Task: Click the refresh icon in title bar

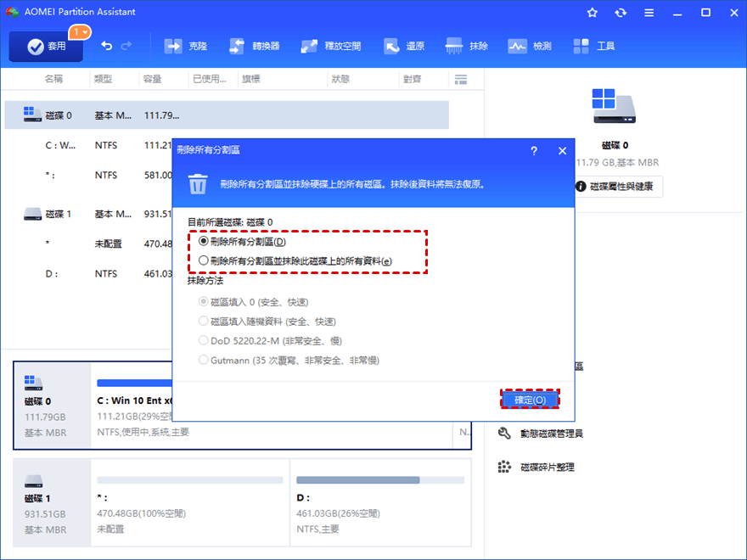Action: [621, 13]
